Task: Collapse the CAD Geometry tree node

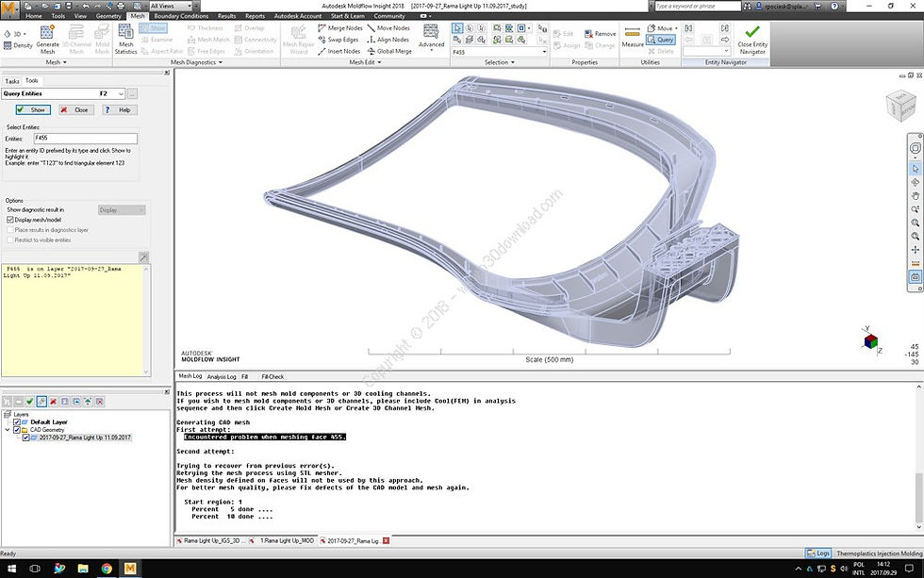Action: [8, 430]
